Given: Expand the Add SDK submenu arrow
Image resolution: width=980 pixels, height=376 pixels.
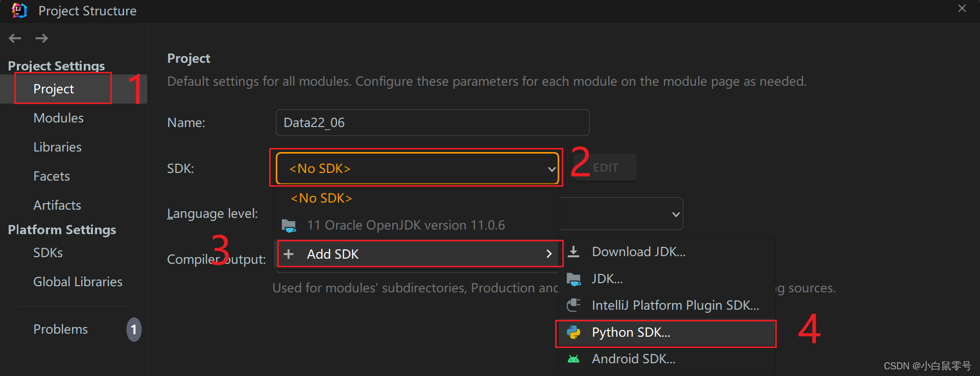Looking at the screenshot, I should tap(549, 254).
